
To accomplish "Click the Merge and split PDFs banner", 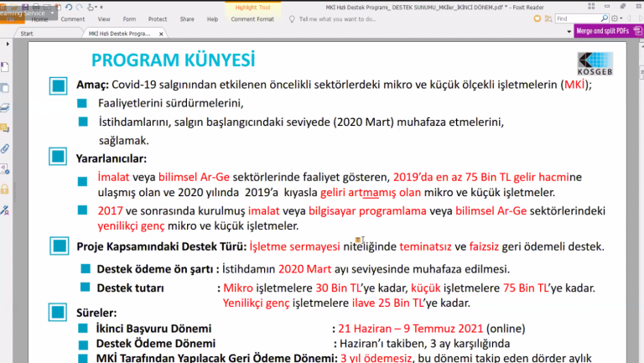I will pos(608,31).
